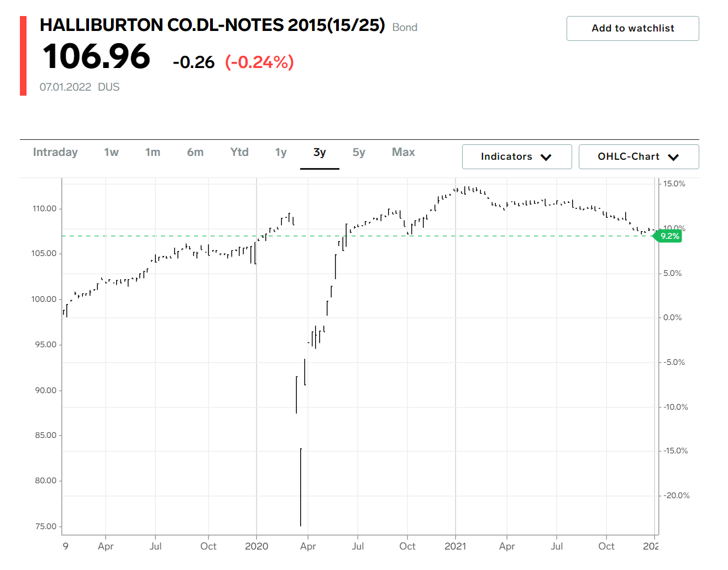Click the -0.26 price change value
This screenshot has width=728, height=570.
click(x=193, y=62)
